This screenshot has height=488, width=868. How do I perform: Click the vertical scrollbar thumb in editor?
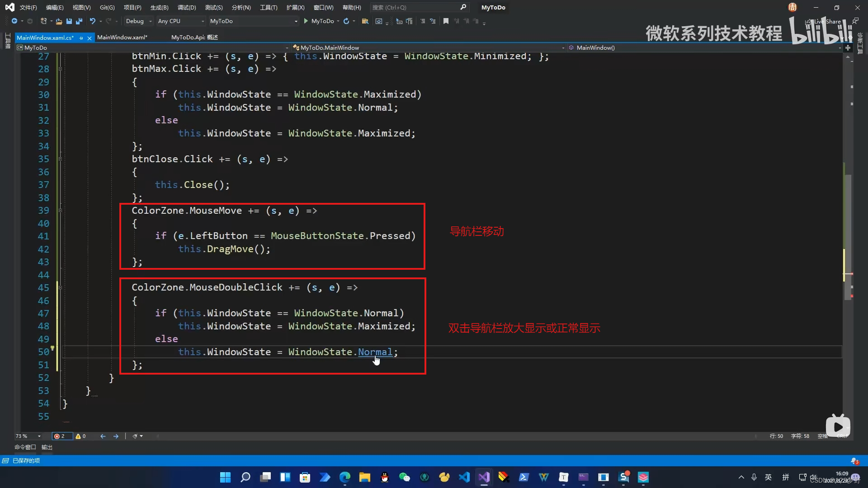point(848,235)
